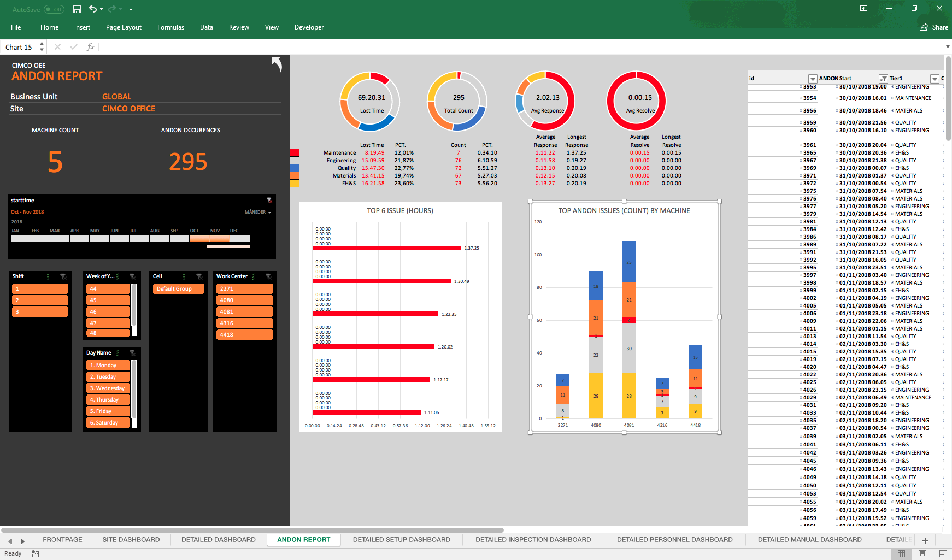Select work center 4081 in slicer
The width and height of the screenshot is (952, 560).
[x=244, y=312]
